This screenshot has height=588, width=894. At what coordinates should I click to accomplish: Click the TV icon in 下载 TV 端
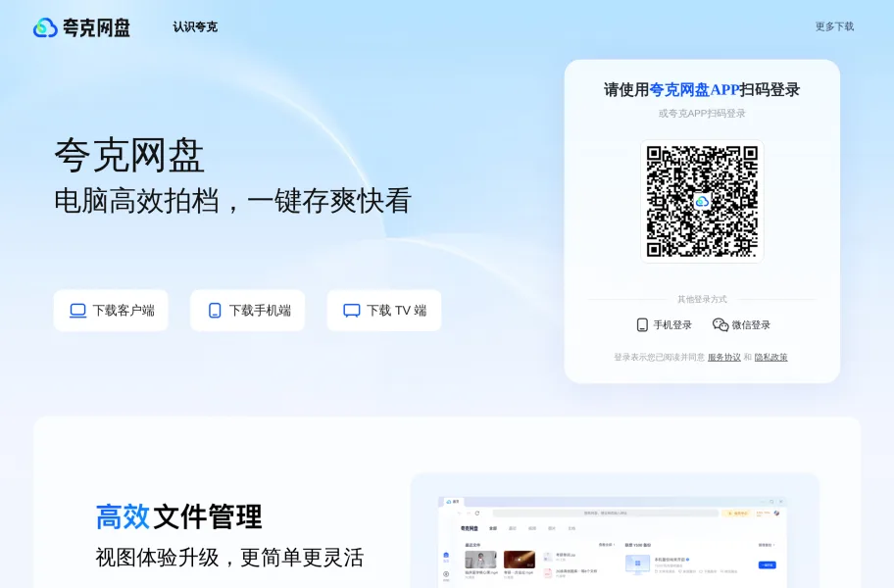coord(352,311)
